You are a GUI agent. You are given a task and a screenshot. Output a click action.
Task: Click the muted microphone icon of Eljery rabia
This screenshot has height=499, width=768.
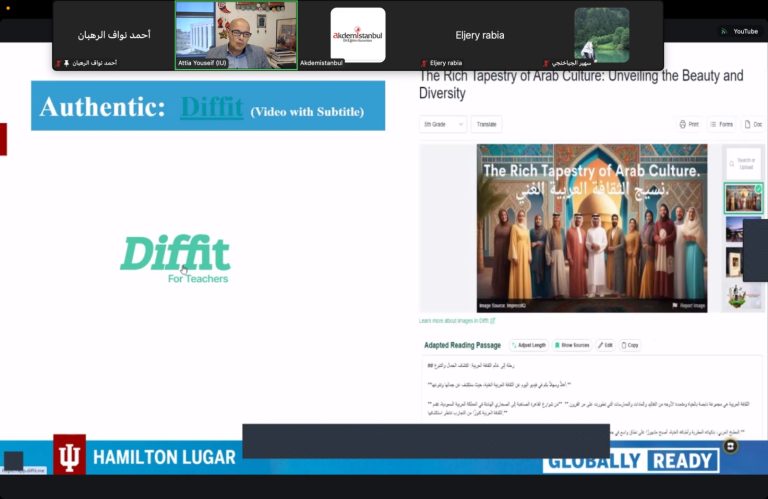[424, 63]
